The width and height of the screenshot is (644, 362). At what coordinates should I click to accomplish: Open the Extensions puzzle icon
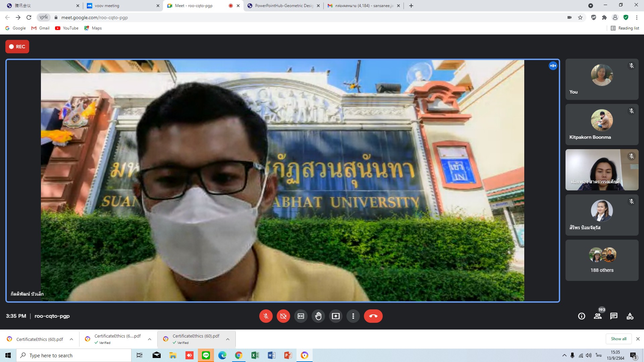pyautogui.click(x=604, y=17)
